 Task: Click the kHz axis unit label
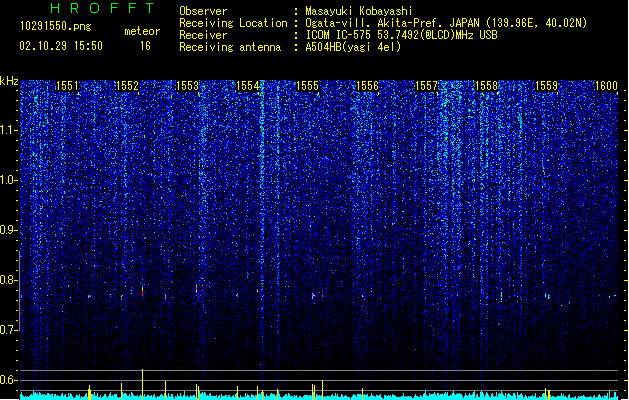9,81
